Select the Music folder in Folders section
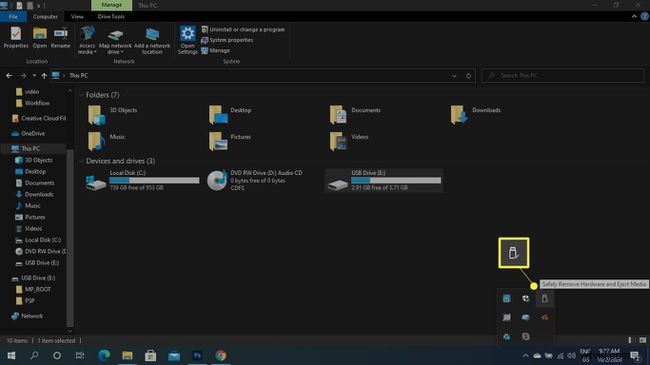The image size is (650, 365). click(106, 141)
